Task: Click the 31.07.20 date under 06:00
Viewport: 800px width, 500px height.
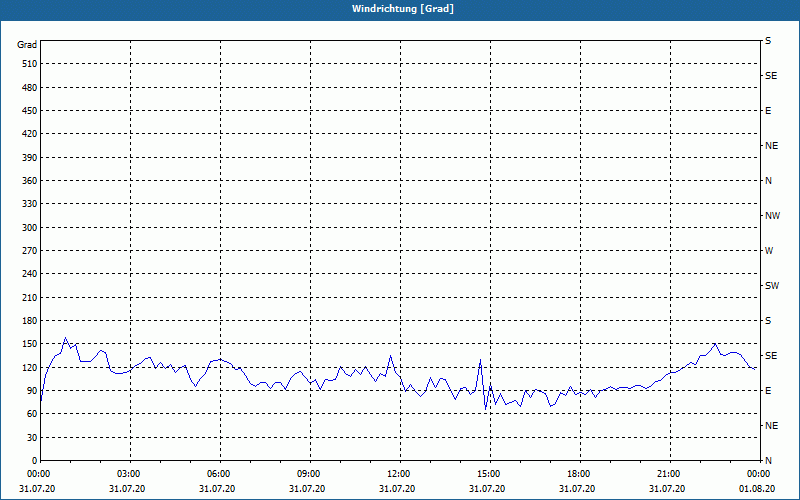Action: point(217,489)
